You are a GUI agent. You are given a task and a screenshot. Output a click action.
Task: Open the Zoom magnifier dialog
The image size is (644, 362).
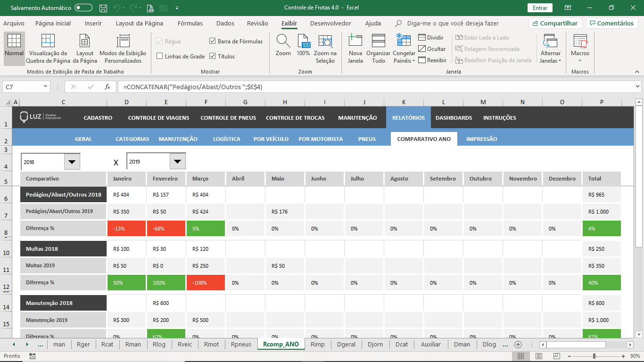(x=283, y=46)
